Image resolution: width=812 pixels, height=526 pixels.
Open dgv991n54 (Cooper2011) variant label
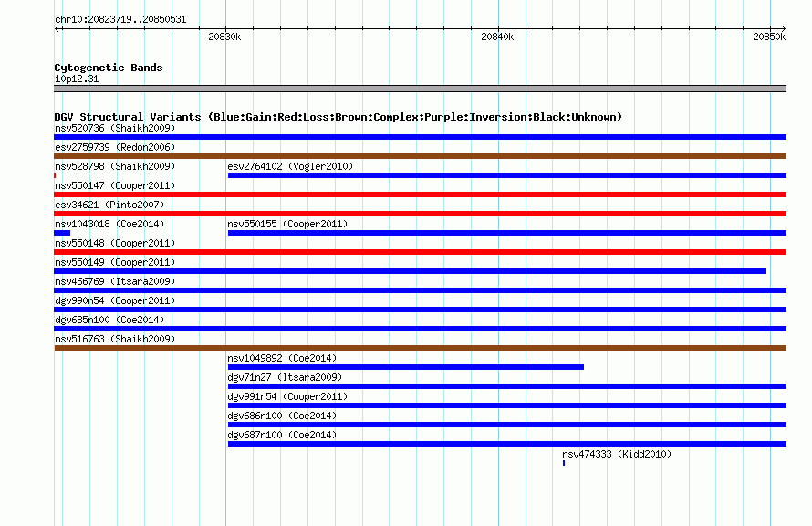[287, 396]
